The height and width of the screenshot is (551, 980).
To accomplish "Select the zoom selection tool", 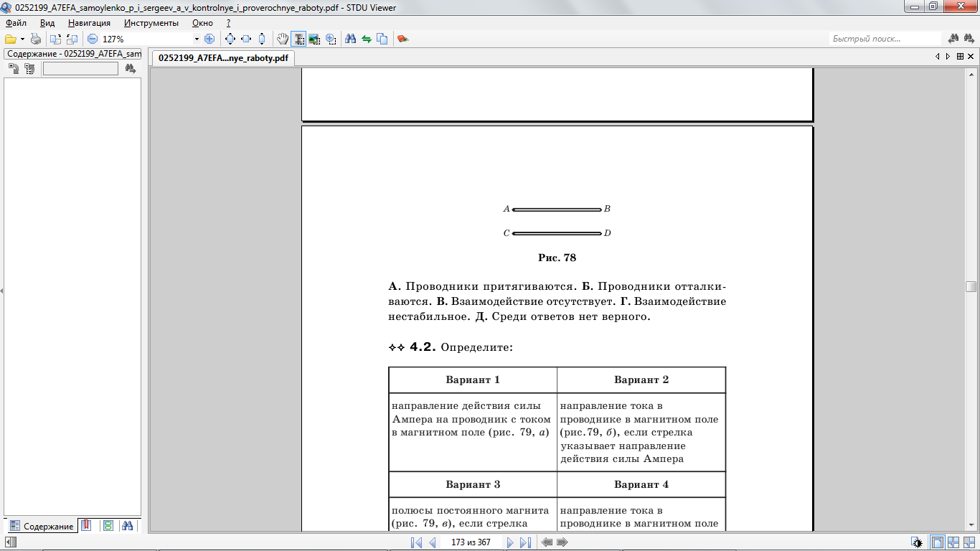I will click(x=330, y=39).
